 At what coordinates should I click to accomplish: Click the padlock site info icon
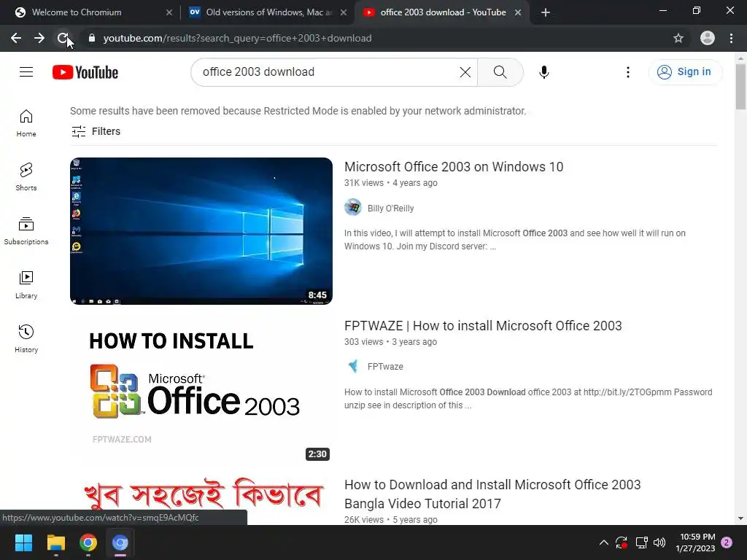point(92,38)
